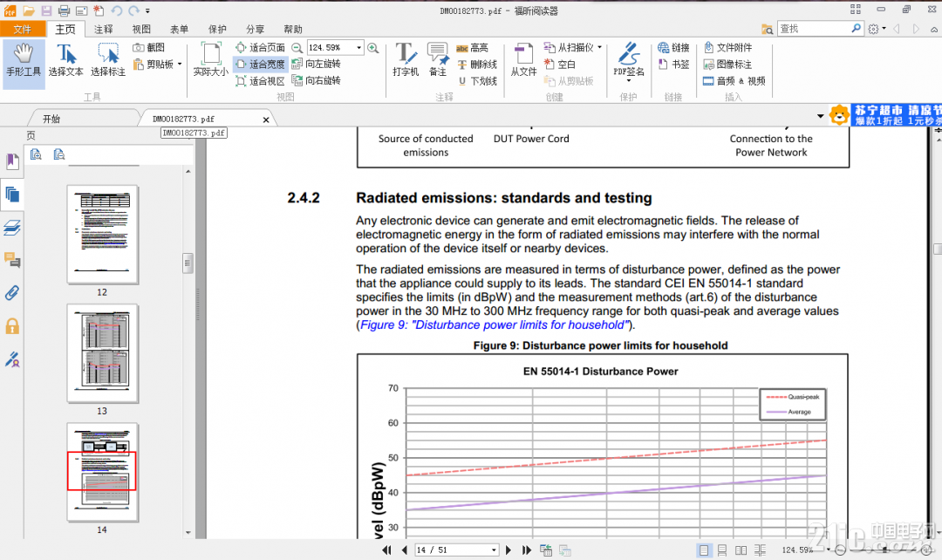Open the 14 / 51 page number dropdown

[x=494, y=550]
